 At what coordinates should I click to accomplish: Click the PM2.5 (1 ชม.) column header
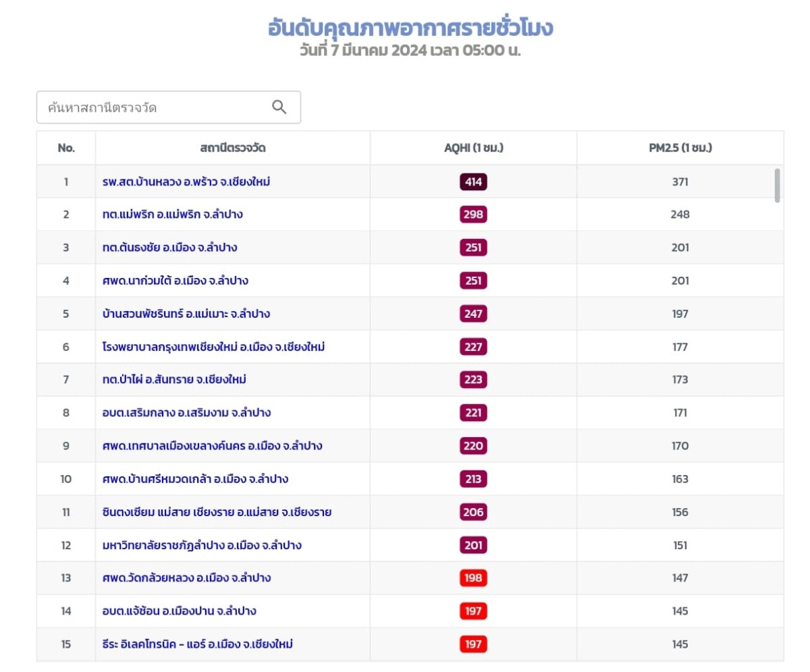point(680,148)
